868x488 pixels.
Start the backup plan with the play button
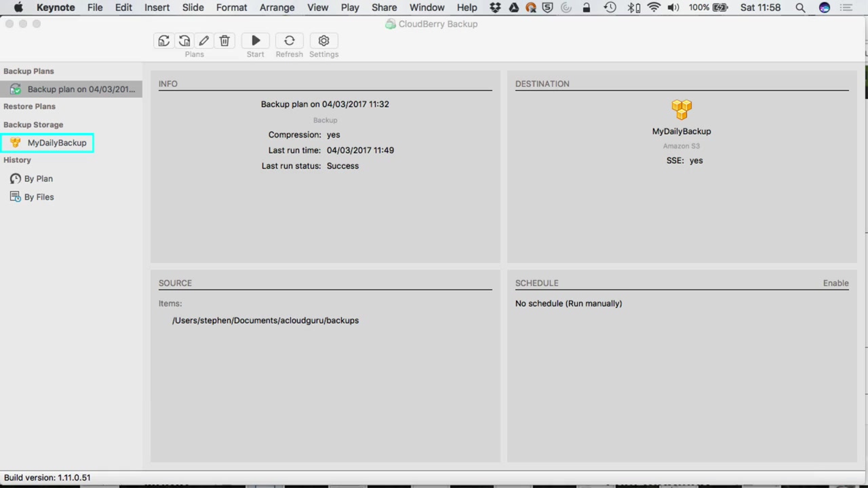[x=256, y=41]
